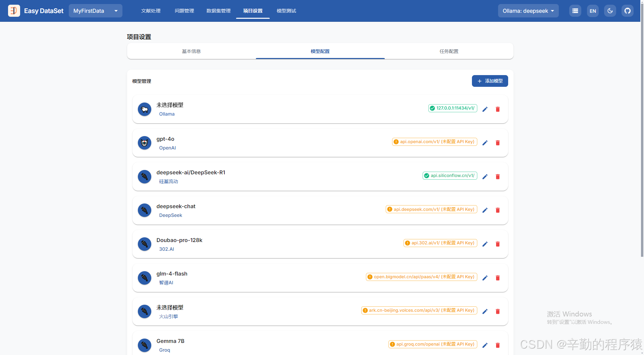
Task: Click the Gemma 7B model name
Action: 170,341
